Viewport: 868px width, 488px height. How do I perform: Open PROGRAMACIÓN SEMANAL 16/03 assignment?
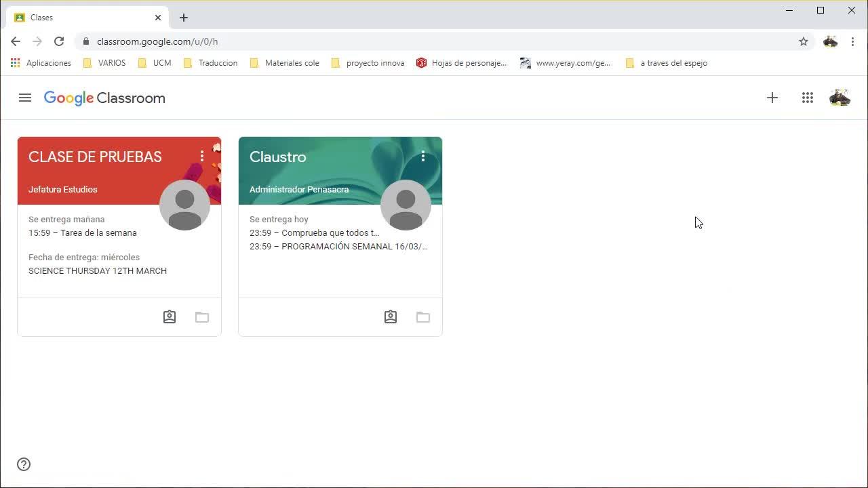click(x=338, y=246)
